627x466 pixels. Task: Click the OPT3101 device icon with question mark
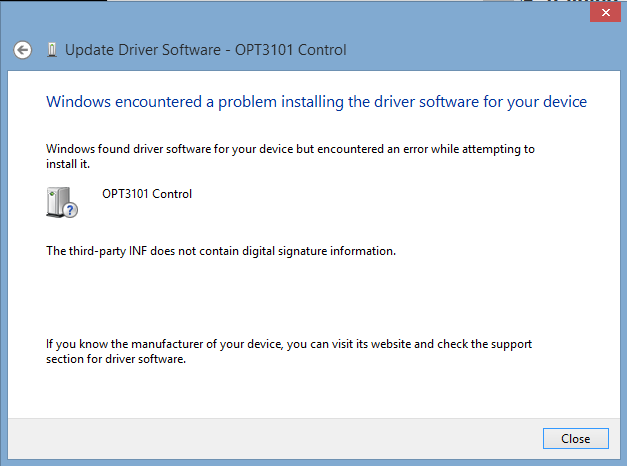click(61, 201)
